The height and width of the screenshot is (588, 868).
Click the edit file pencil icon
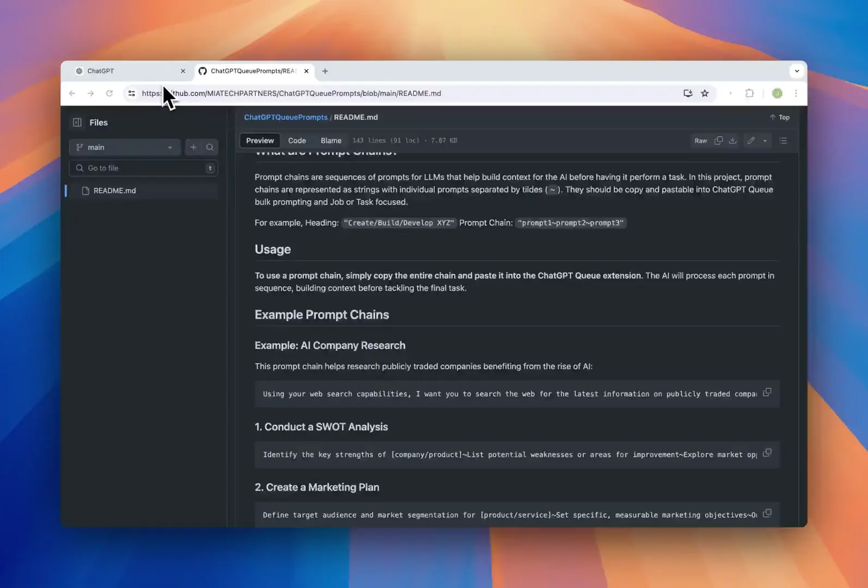tap(751, 140)
